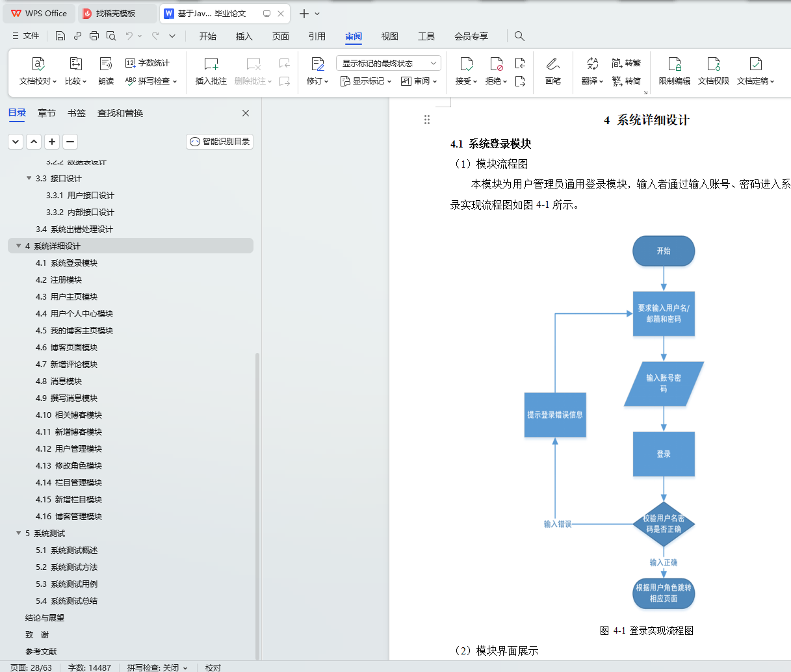The height and width of the screenshot is (672, 791).
Task: Click the 智能识别目录 button
Action: (220, 142)
